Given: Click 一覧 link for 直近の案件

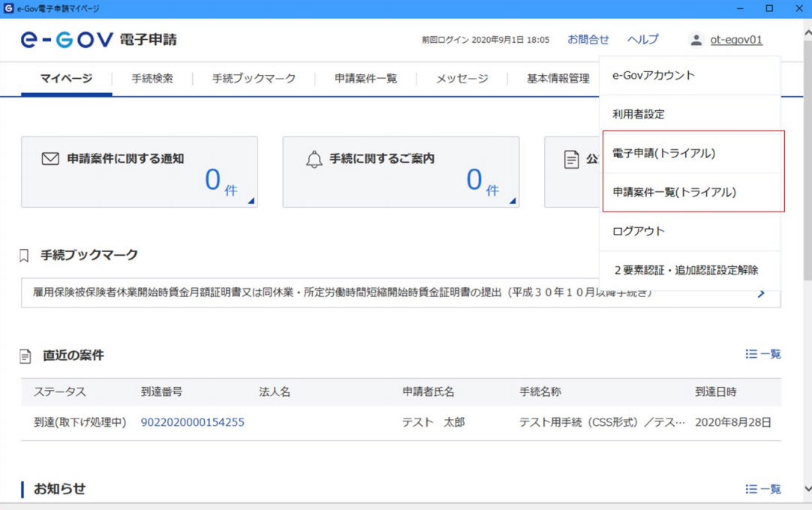Looking at the screenshot, I should [770, 354].
